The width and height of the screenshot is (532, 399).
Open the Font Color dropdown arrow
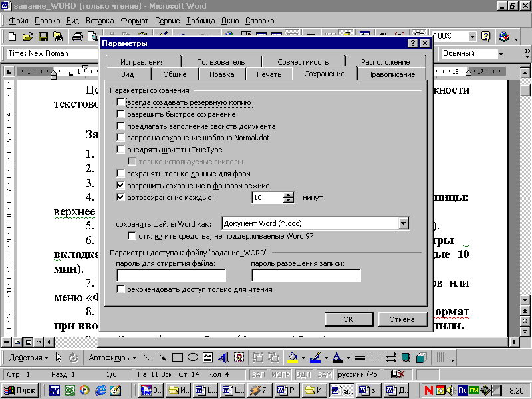(x=348, y=358)
